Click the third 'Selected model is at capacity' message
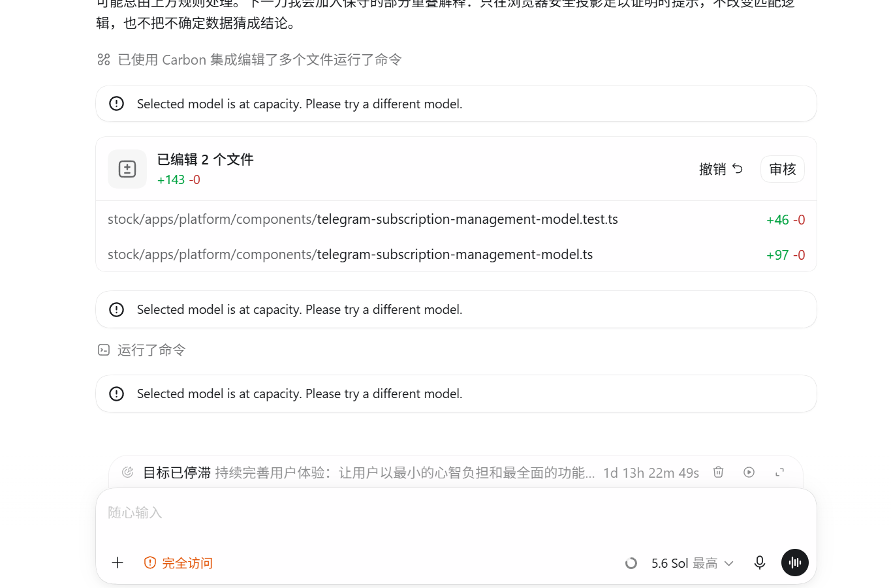Viewport: 891px width, 588px height. 456,394
